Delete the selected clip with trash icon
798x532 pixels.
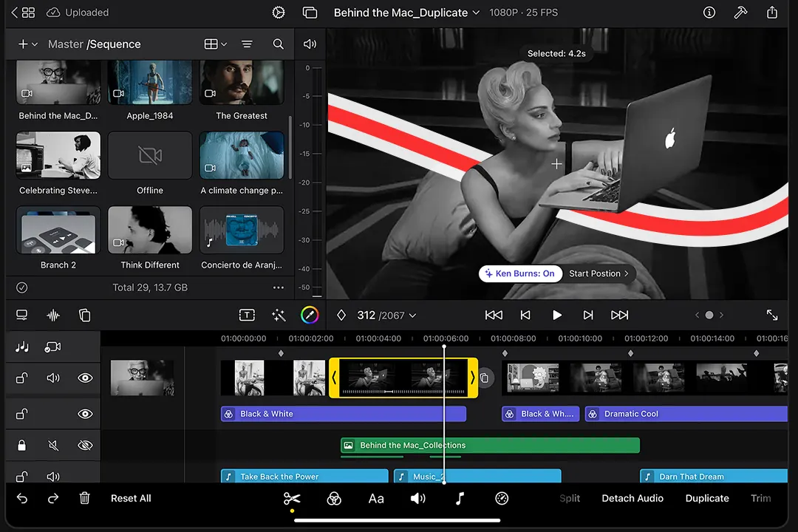coord(84,498)
